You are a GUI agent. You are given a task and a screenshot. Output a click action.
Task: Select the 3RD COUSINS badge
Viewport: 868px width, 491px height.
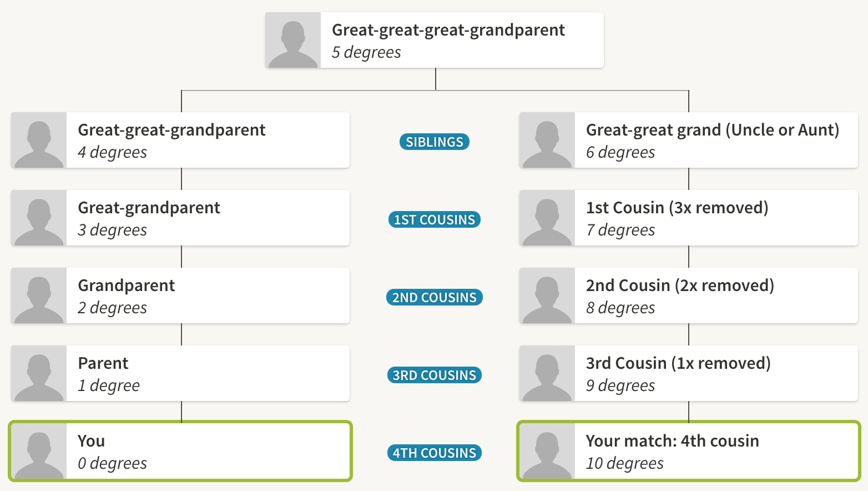434,375
